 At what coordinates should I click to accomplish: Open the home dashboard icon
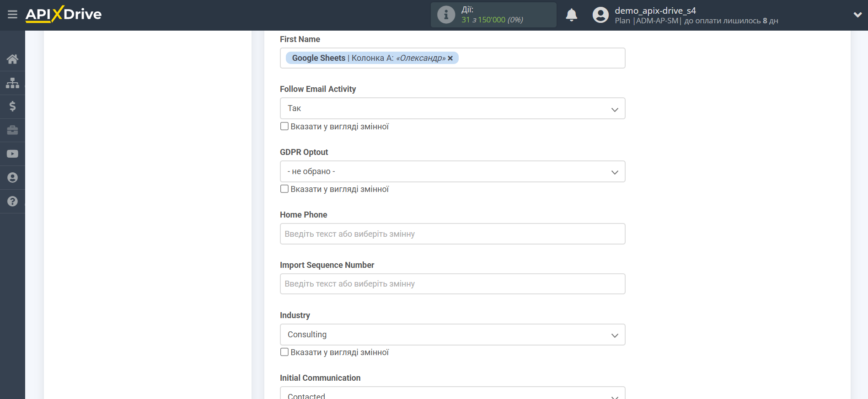point(12,59)
